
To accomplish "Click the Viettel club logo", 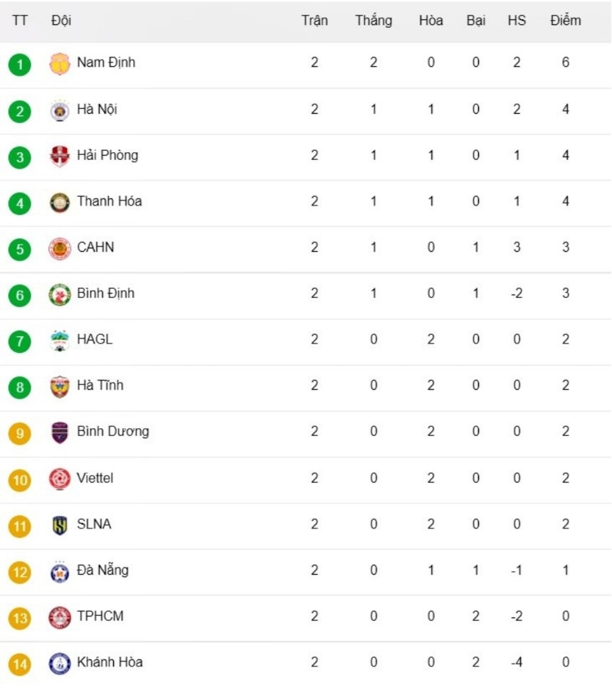I will pyautogui.click(x=59, y=479).
